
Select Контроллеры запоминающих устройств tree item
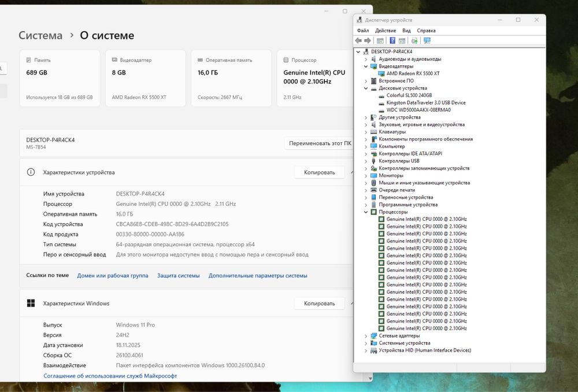tap(424, 168)
